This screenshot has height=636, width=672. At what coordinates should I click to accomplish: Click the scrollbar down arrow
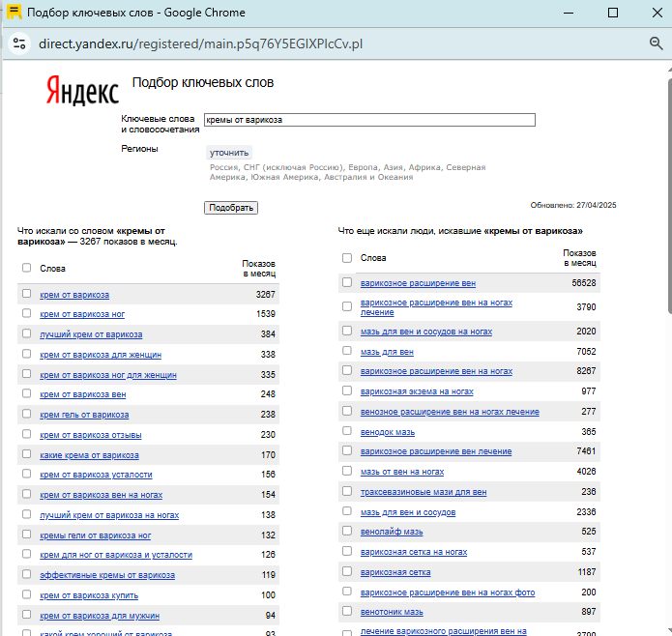click(x=669, y=630)
